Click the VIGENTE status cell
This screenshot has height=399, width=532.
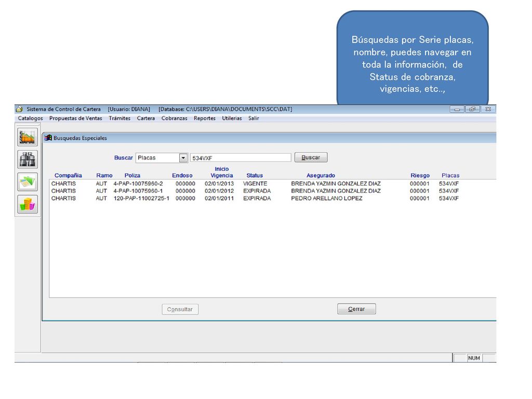[x=255, y=183]
